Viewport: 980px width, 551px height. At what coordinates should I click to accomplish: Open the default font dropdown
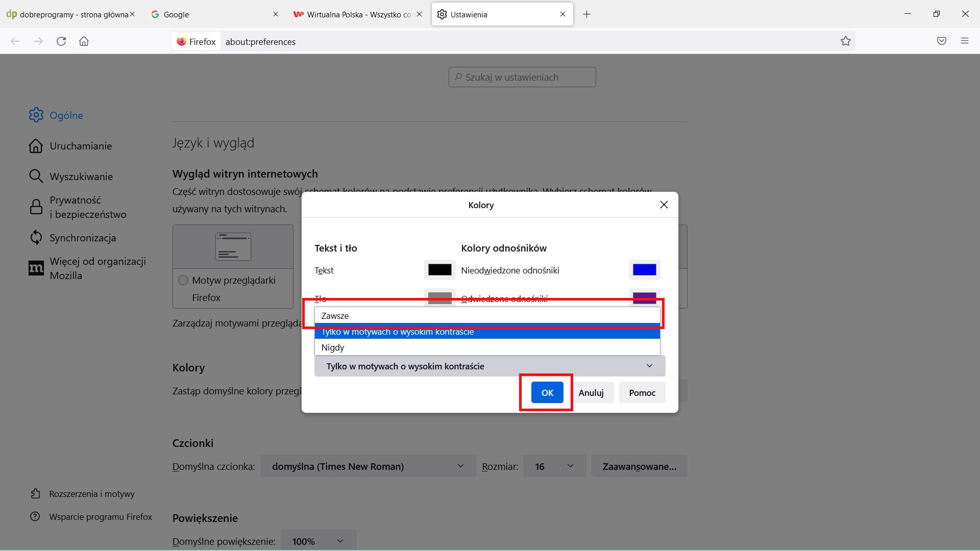pos(367,466)
